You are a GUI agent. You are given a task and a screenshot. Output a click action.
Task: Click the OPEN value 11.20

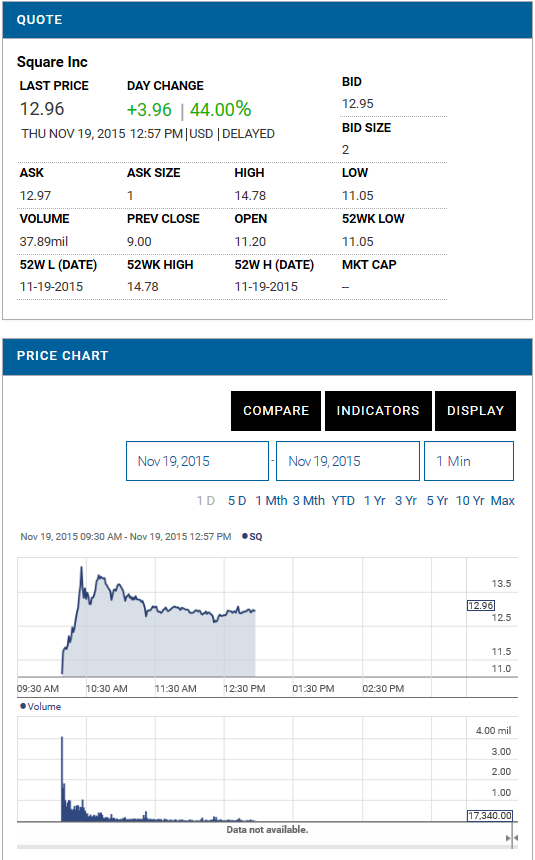coord(250,242)
